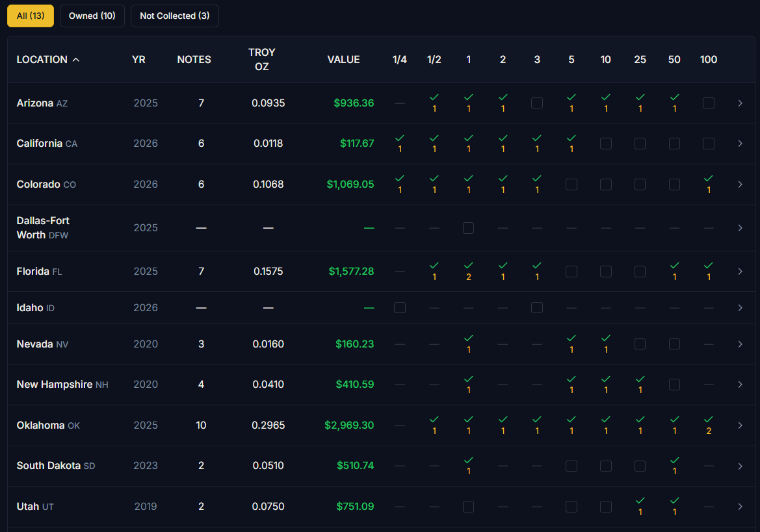Image resolution: width=760 pixels, height=532 pixels.
Task: Check Idaho's box in the 1/4 column
Action: [400, 307]
